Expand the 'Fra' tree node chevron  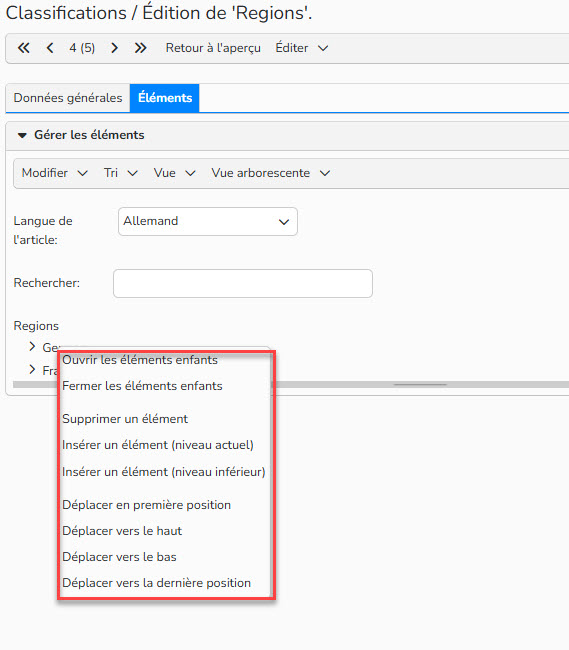coord(32,369)
